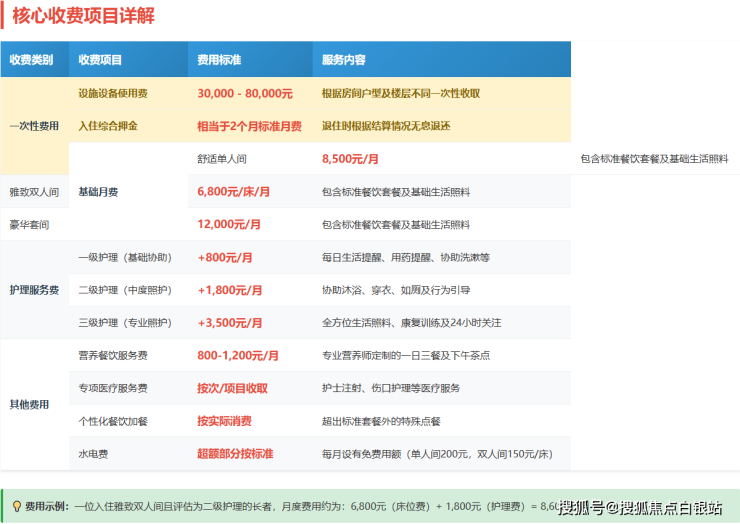Select the 入住综合押金 row item
Image resolution: width=740 pixels, height=524 pixels.
pos(108,126)
